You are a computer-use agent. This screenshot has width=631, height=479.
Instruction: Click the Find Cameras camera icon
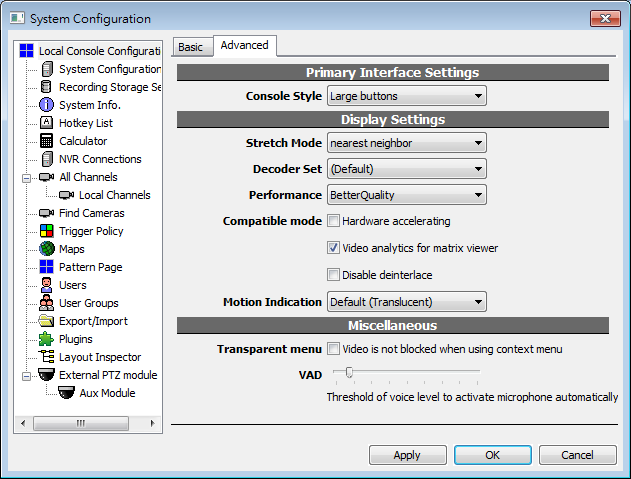click(47, 213)
